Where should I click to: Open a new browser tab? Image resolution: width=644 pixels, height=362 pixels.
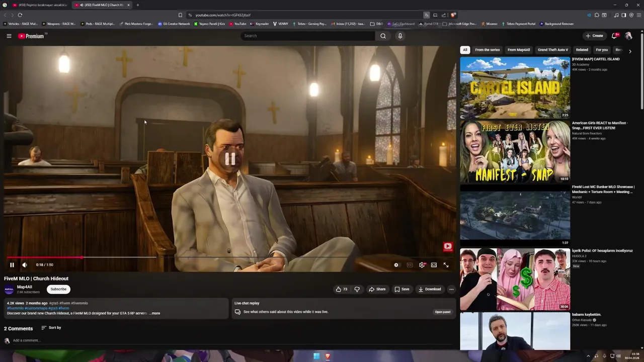(137, 5)
